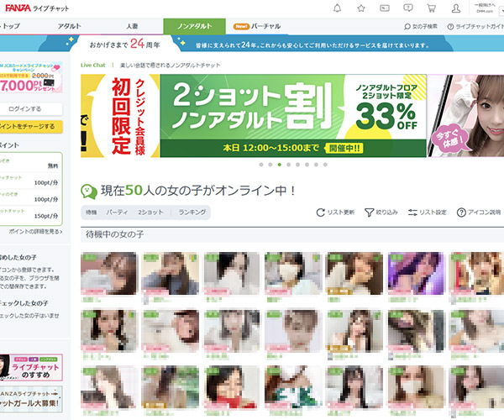Click the FANZA ライブチャット logo

37,8
